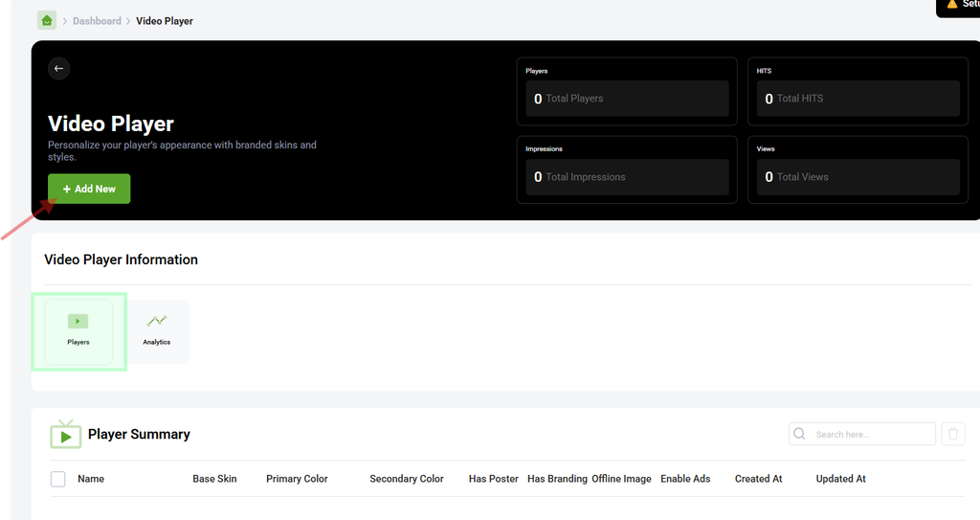
Task: Click the Add New button
Action: pyautogui.click(x=89, y=189)
